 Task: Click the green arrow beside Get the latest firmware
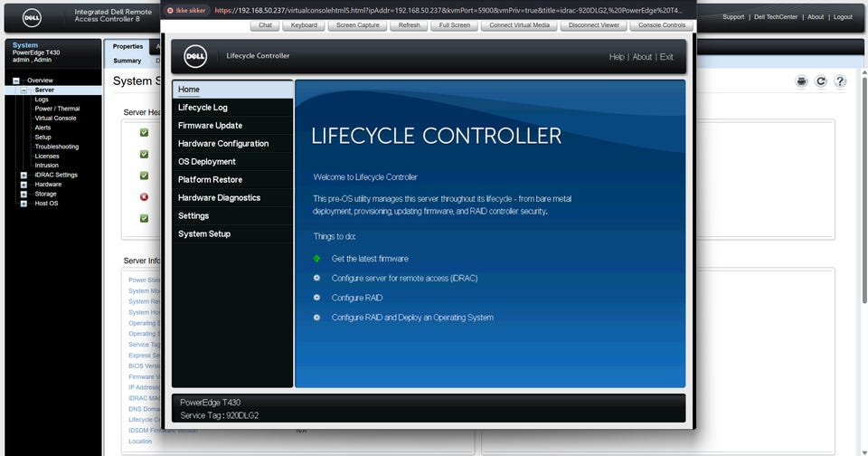pyautogui.click(x=316, y=258)
